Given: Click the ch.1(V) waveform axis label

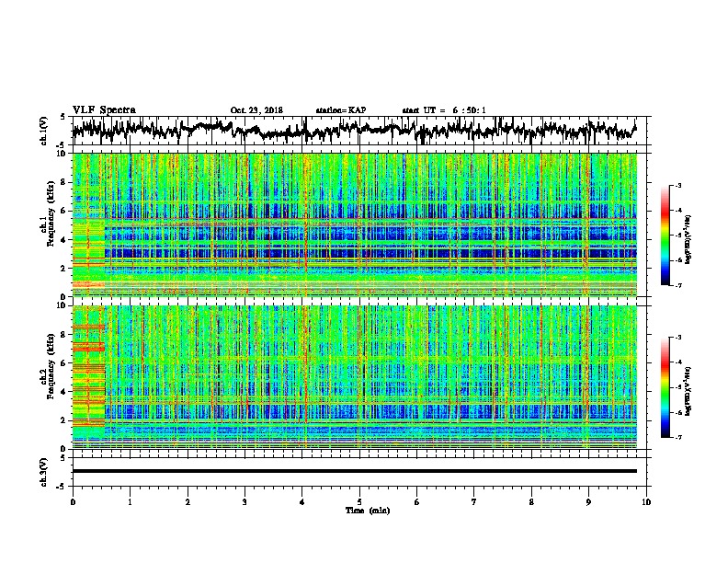Looking at the screenshot, I should (x=44, y=131).
